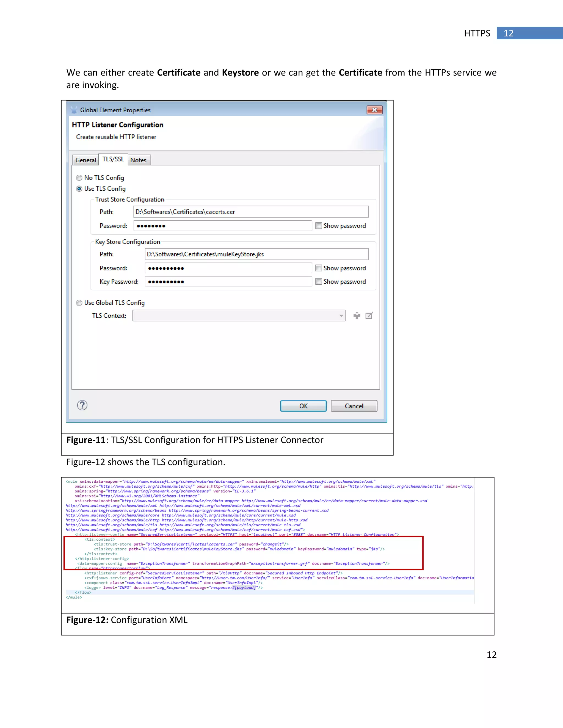Viewport: 563px width, 728px height.
Task: Click the tls:trust-store line in the XML
Action: (191, 544)
